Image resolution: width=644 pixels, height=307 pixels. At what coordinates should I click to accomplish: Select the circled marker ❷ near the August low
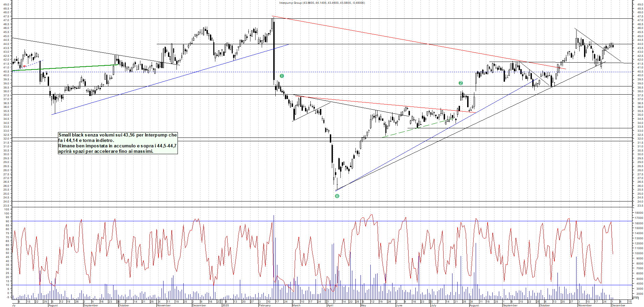pos(461,82)
